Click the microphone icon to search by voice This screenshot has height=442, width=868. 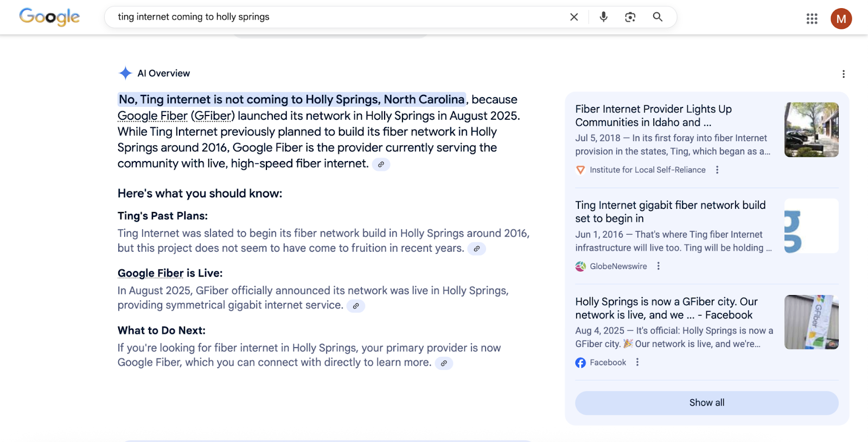pyautogui.click(x=603, y=17)
